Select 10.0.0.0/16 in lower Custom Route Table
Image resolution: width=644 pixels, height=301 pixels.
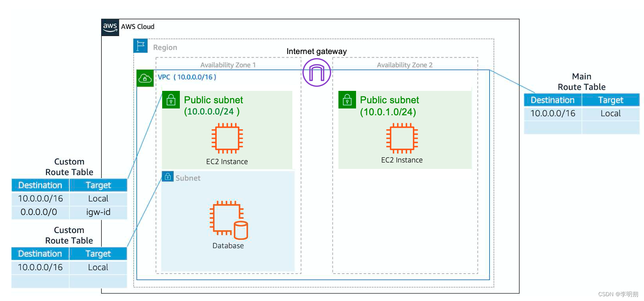click(x=40, y=267)
